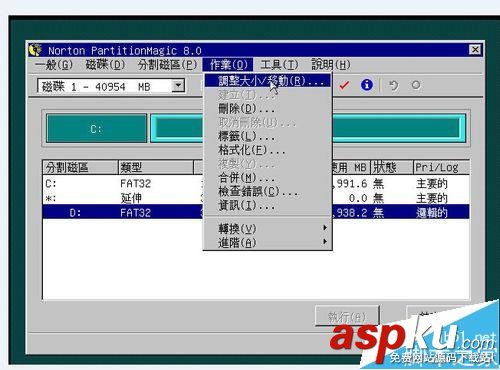
Task: Click the Pri/Log column header
Action: point(441,167)
